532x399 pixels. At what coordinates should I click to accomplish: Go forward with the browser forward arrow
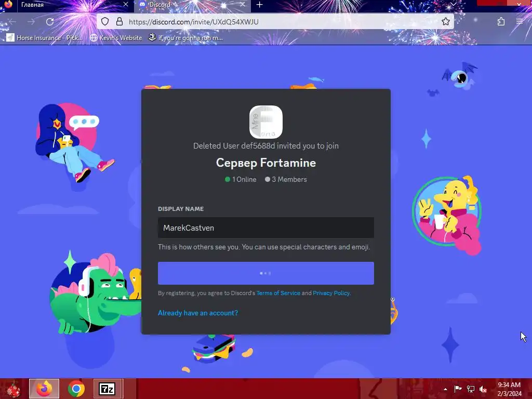[31, 22]
